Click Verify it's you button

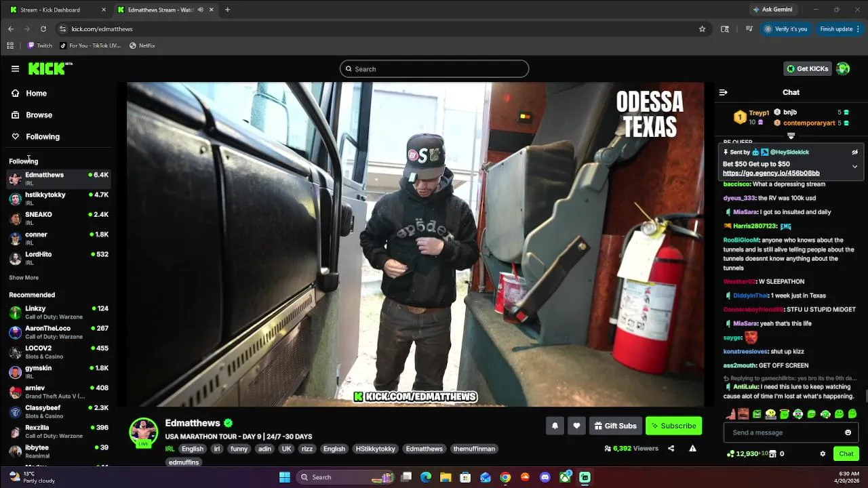click(x=785, y=28)
